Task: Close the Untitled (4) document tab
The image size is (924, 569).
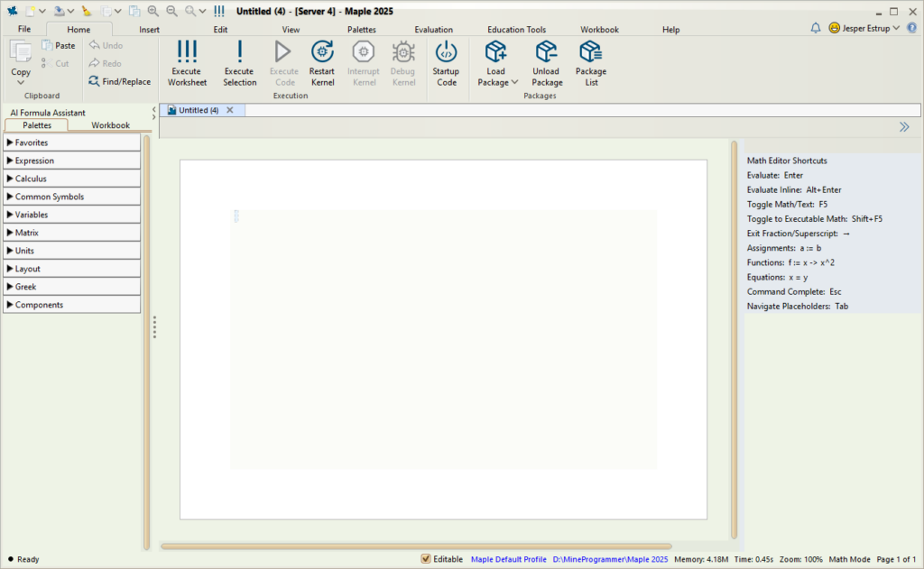Action: coord(230,110)
